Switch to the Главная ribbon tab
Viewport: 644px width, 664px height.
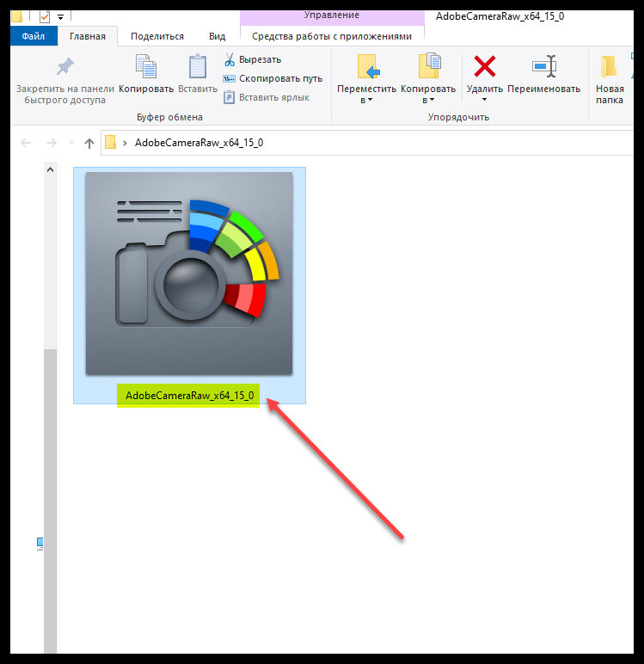point(88,36)
